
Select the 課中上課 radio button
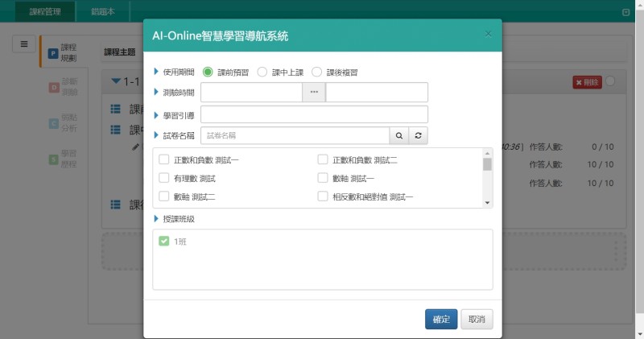coord(262,72)
